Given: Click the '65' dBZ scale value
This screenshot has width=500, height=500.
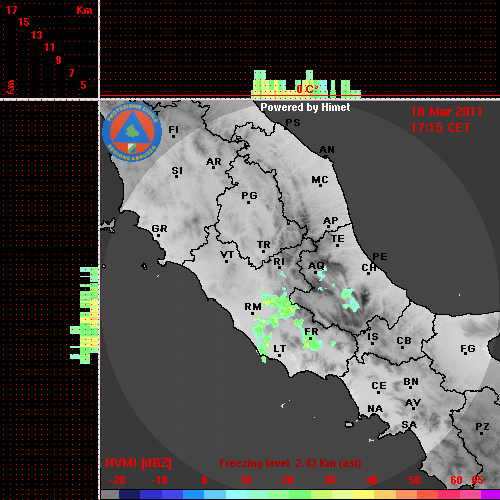Looking at the screenshot, I should 477,480.
